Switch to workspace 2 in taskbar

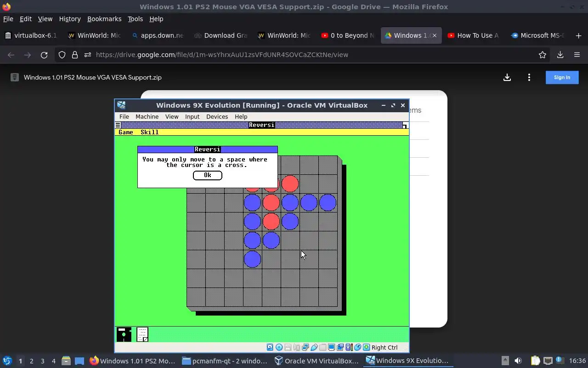pos(31,361)
